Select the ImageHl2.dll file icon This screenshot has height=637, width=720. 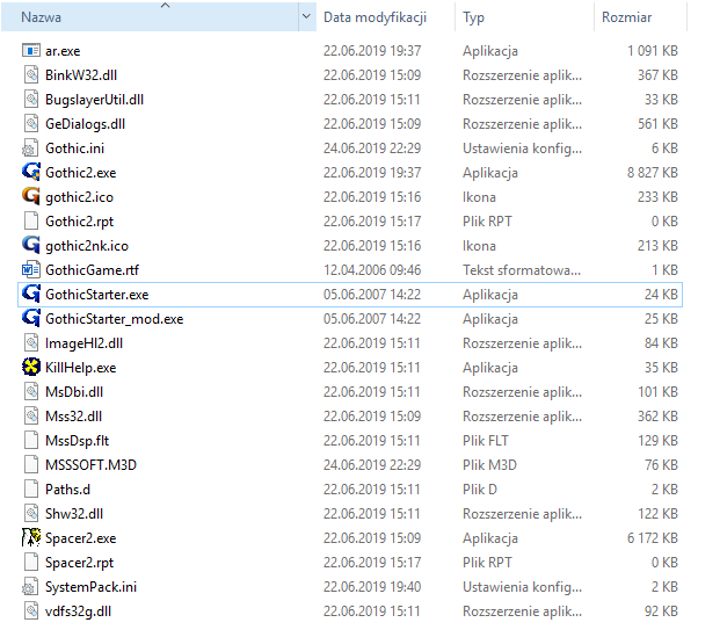pyautogui.click(x=31, y=343)
